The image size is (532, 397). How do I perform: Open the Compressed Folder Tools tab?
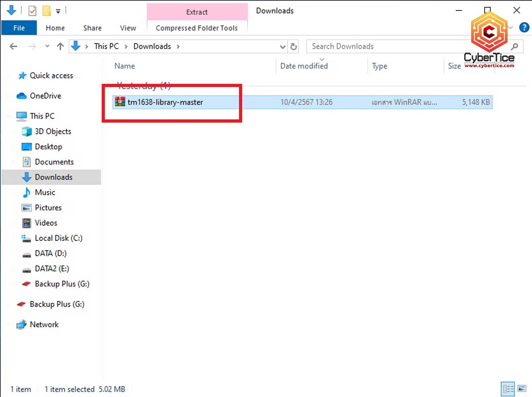click(x=196, y=28)
